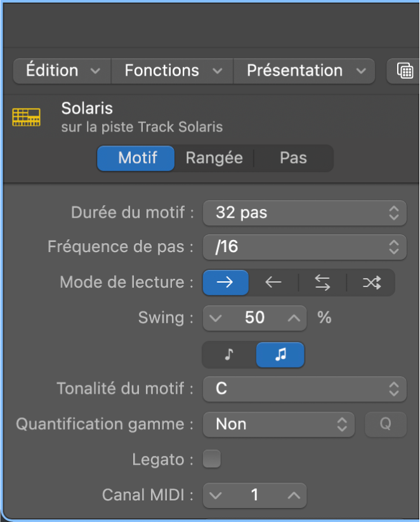The image size is (420, 522).
Task: Open Durée du motif dropdown
Action: point(304,213)
